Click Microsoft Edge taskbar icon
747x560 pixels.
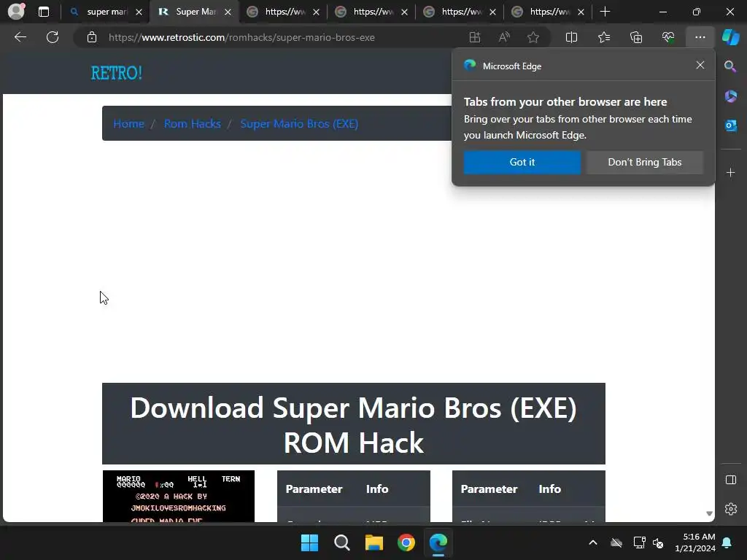click(x=438, y=542)
